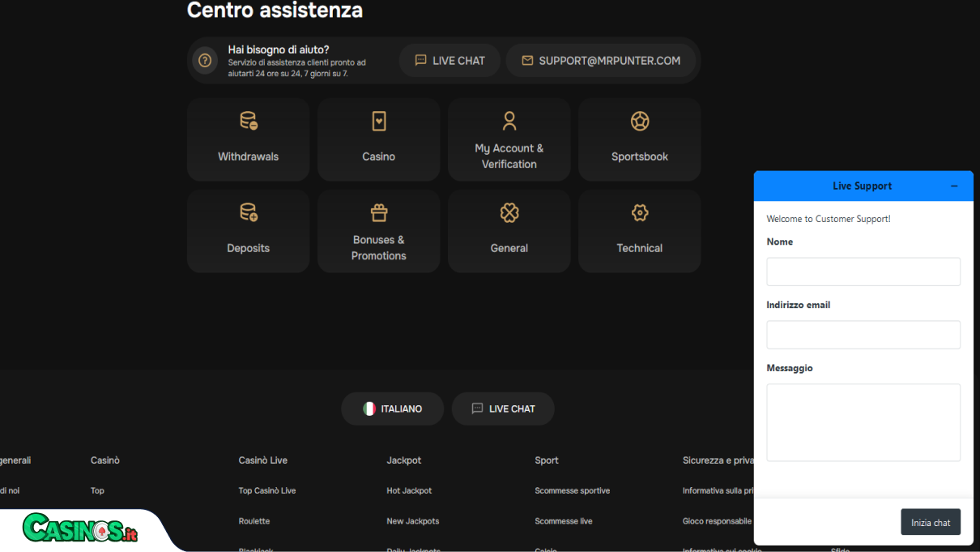This screenshot has width=980, height=552.
Task: Click the envelope icon beside support email
Action: pos(527,60)
